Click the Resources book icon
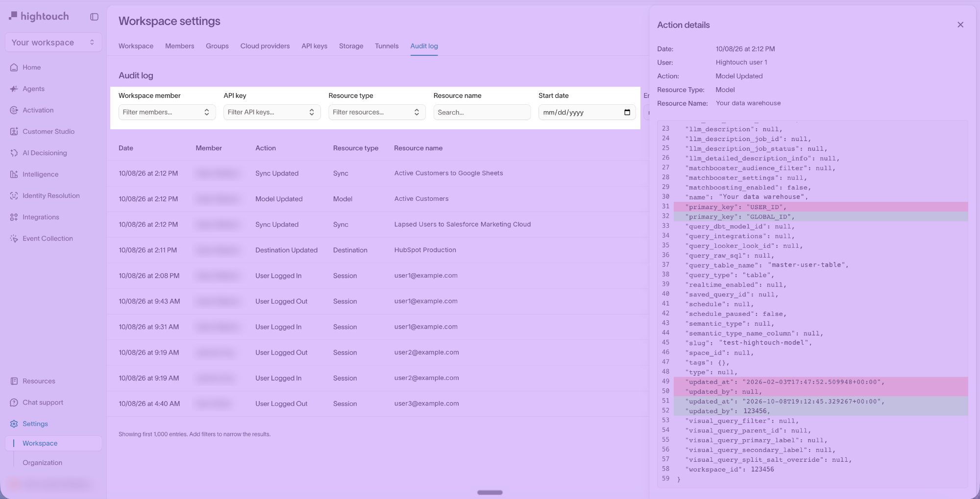The height and width of the screenshot is (499, 980). pyautogui.click(x=14, y=381)
